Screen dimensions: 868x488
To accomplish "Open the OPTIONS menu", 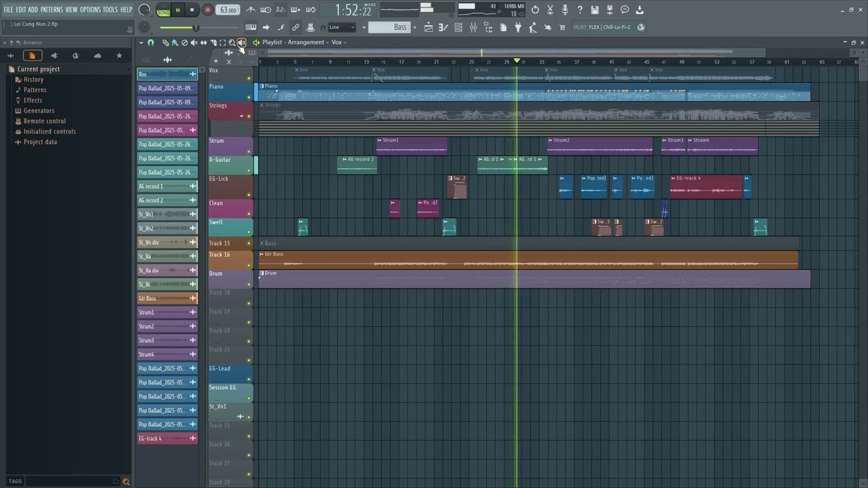I will (x=90, y=9).
